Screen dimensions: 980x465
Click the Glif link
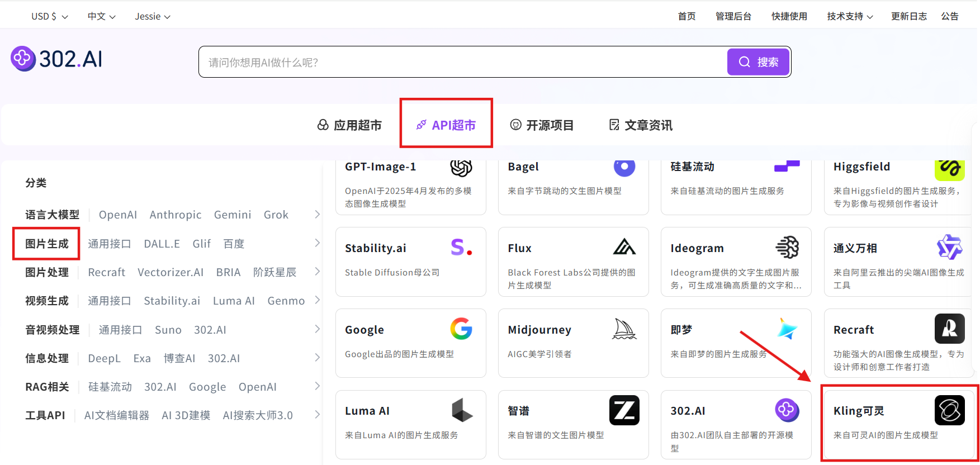click(202, 244)
